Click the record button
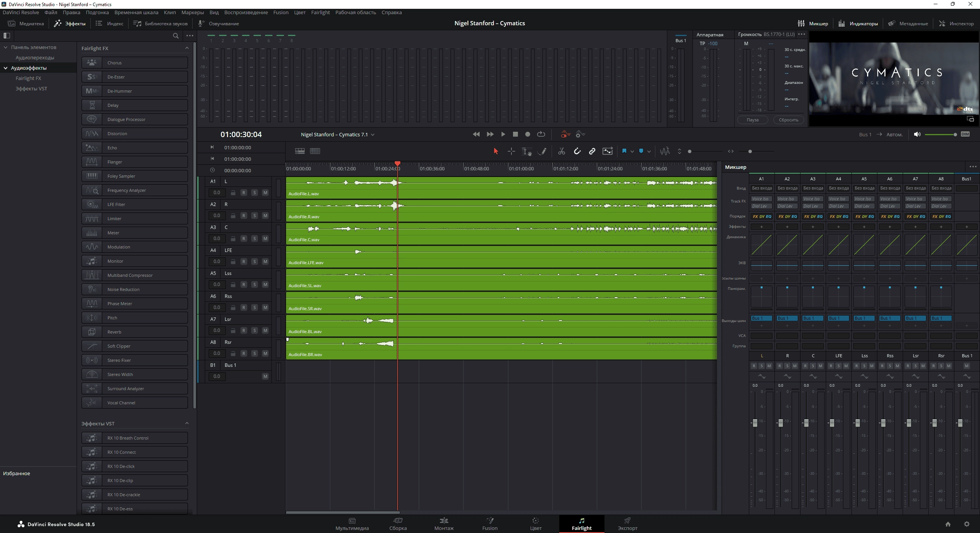980x533 pixels. (x=528, y=134)
